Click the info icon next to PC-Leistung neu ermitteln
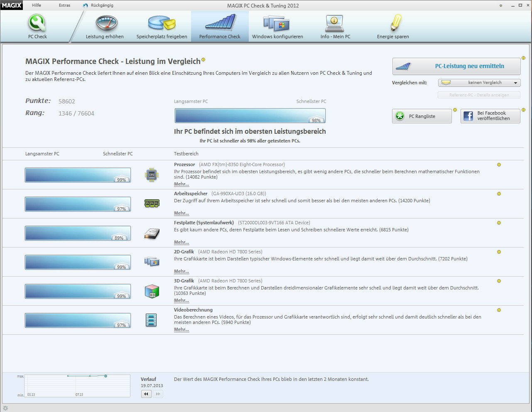The image size is (532, 412). [524, 58]
